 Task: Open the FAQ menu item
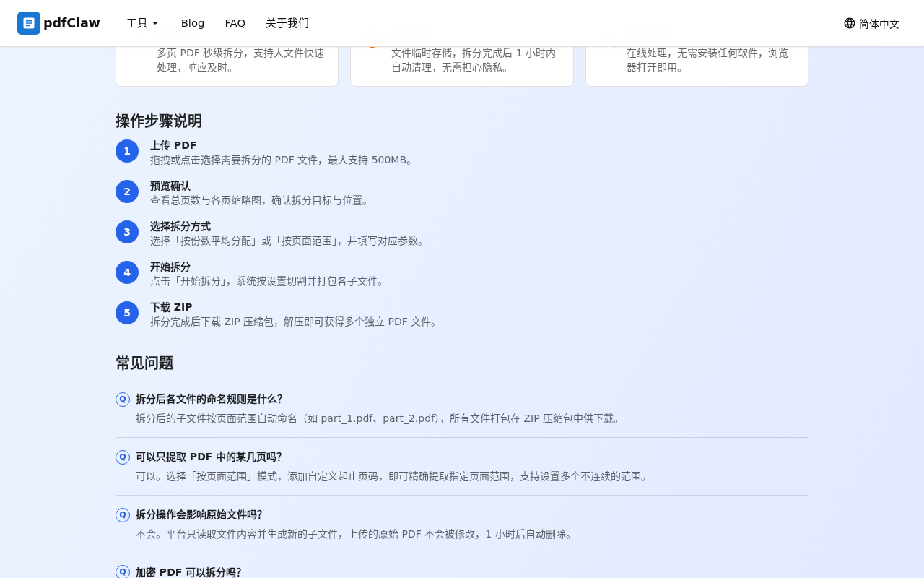point(235,23)
